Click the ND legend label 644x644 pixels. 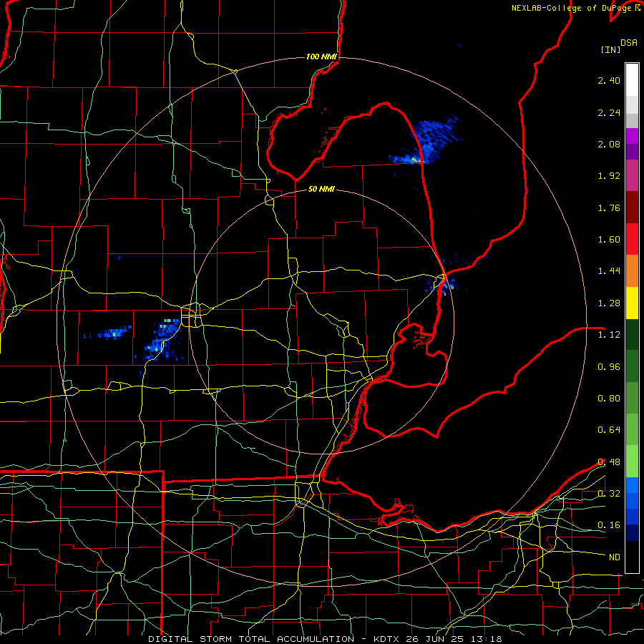(x=615, y=557)
